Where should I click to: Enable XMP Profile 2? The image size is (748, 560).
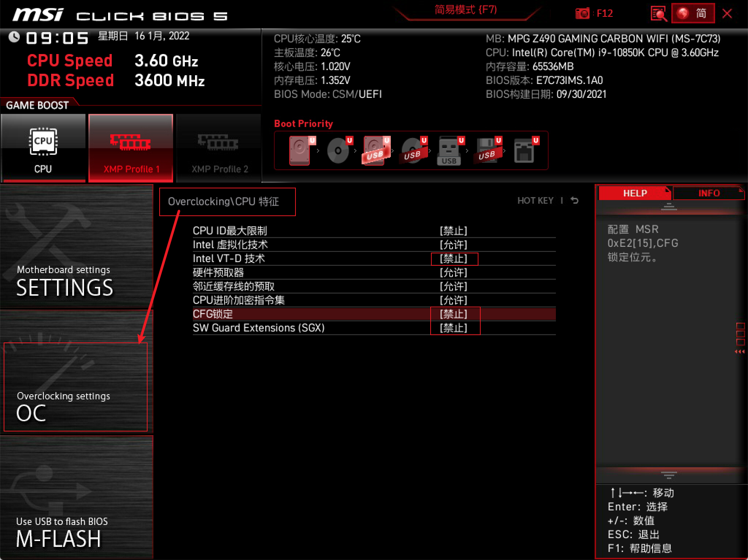[219, 147]
